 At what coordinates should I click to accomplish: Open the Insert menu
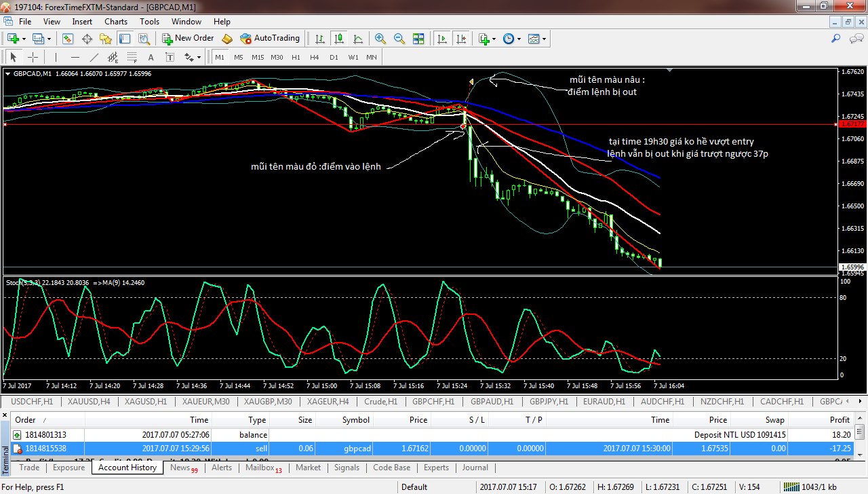pos(82,22)
